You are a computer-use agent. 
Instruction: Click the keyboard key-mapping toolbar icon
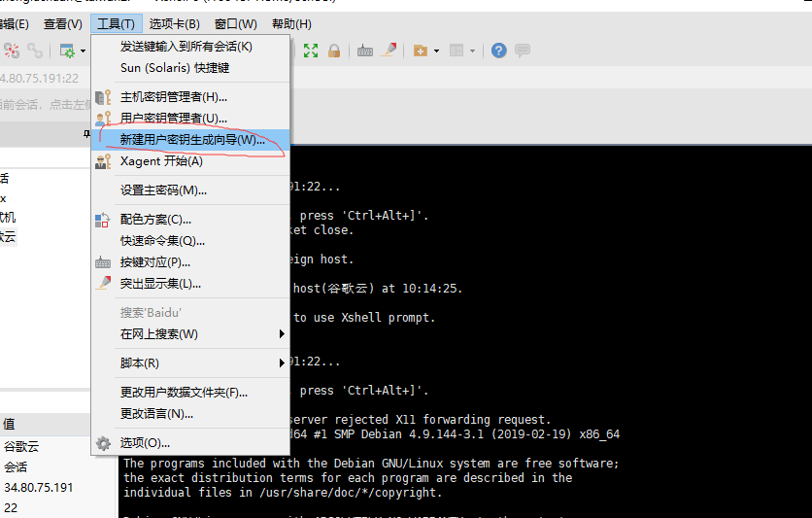coord(365,51)
